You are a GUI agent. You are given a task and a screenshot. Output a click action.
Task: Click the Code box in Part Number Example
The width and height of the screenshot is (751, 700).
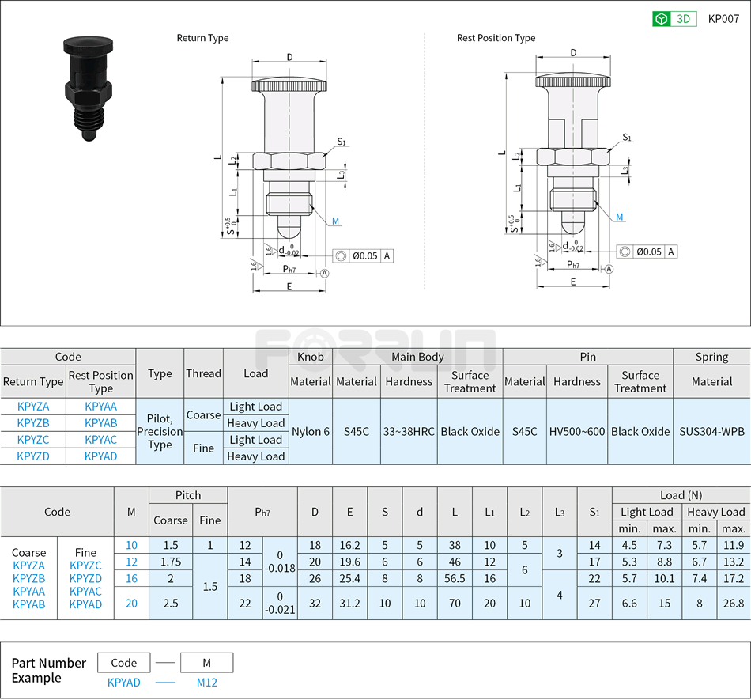coord(123,663)
